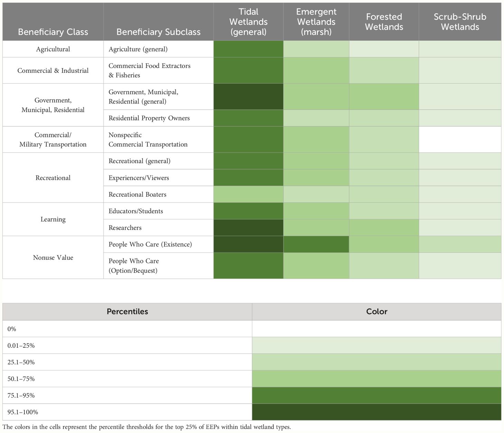The height and width of the screenshot is (433, 504).
Task: Click Scrub-Shrub cell for People Who Care (Existence)
Action: pos(460,244)
